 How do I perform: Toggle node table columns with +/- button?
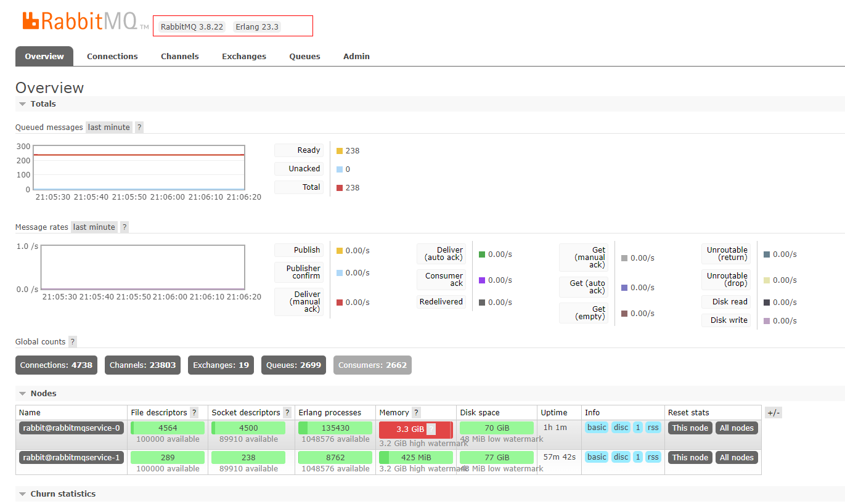coord(774,413)
